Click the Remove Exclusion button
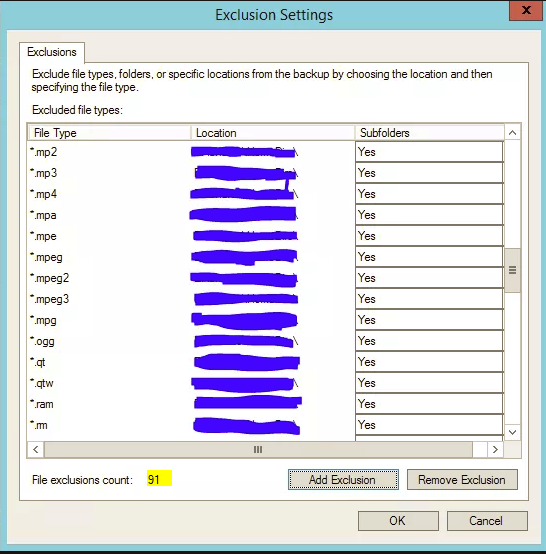The width and height of the screenshot is (546, 554). 462,479
